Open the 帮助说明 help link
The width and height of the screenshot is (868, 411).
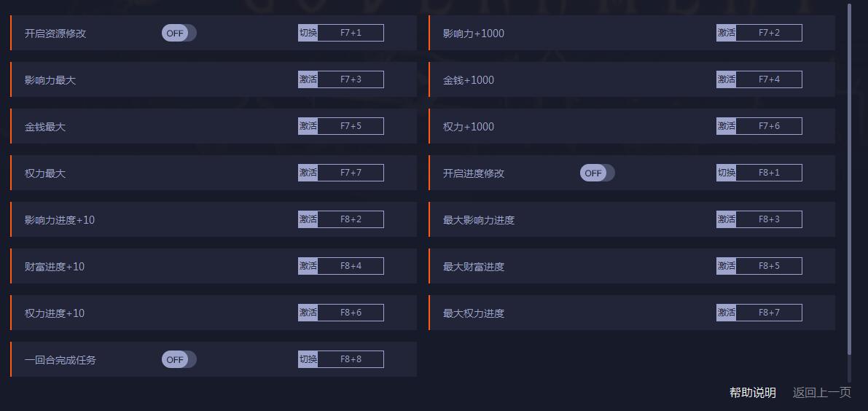pyautogui.click(x=752, y=393)
